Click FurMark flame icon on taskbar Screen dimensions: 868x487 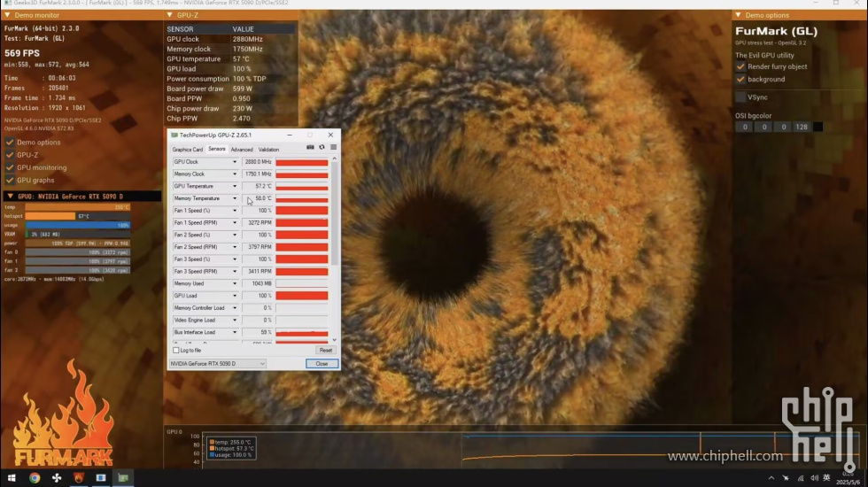(x=79, y=477)
